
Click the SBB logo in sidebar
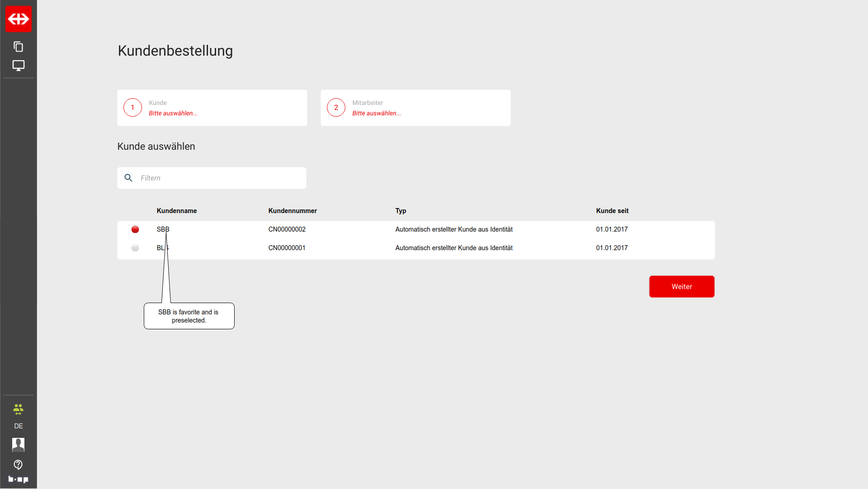[x=19, y=19]
